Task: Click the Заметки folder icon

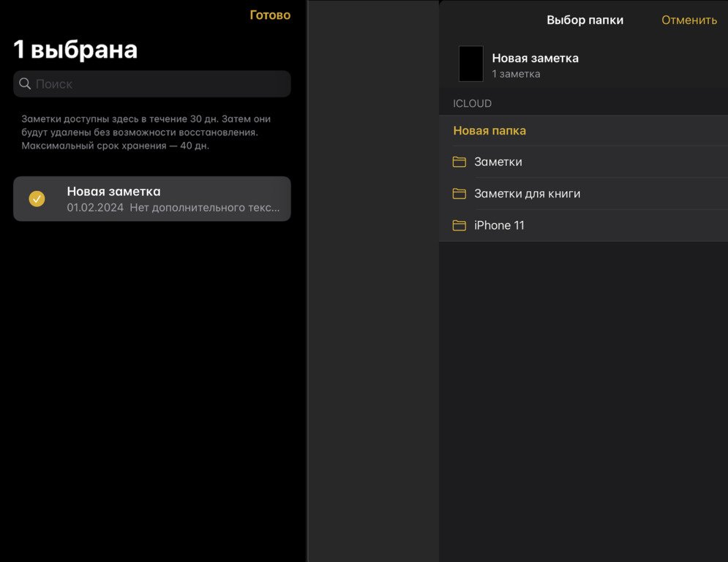Action: pyautogui.click(x=459, y=162)
